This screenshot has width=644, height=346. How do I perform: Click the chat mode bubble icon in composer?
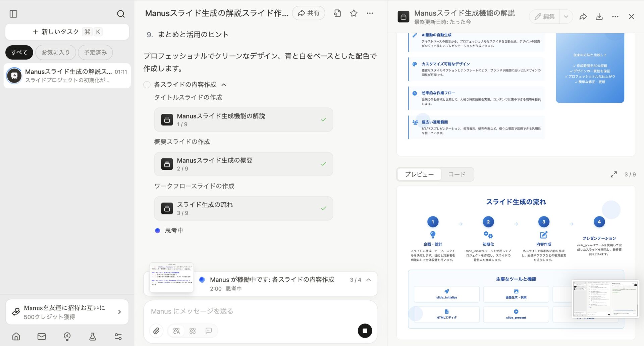209,331
